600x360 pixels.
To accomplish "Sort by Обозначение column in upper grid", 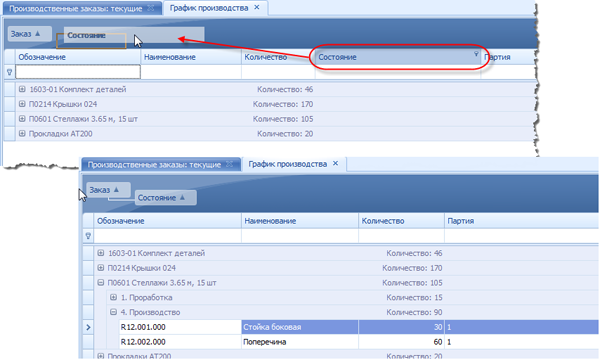I will [x=78, y=57].
